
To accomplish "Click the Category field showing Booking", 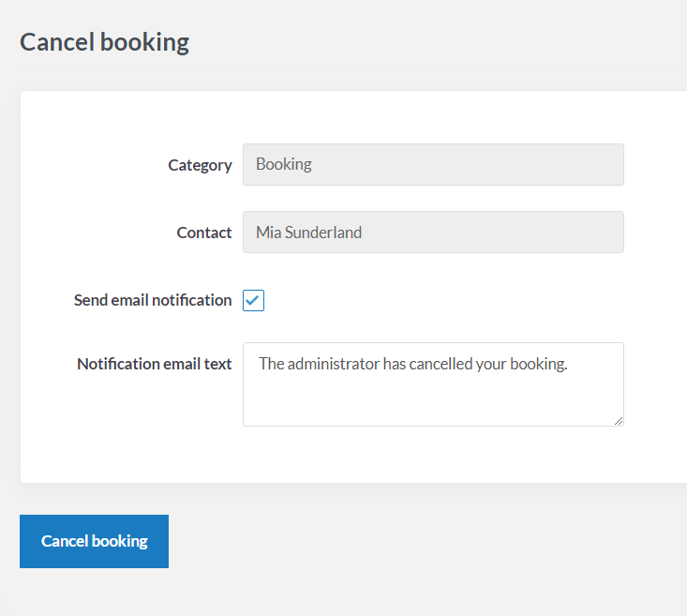I will [433, 164].
